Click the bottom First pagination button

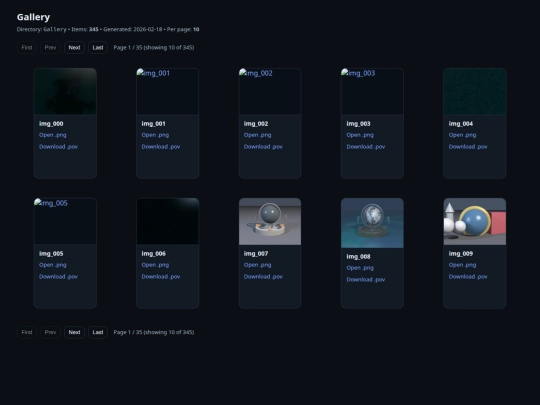(x=27, y=332)
